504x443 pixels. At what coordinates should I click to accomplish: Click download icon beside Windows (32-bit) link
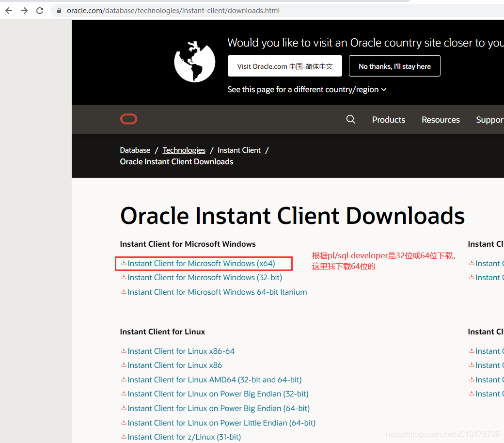[x=124, y=277]
